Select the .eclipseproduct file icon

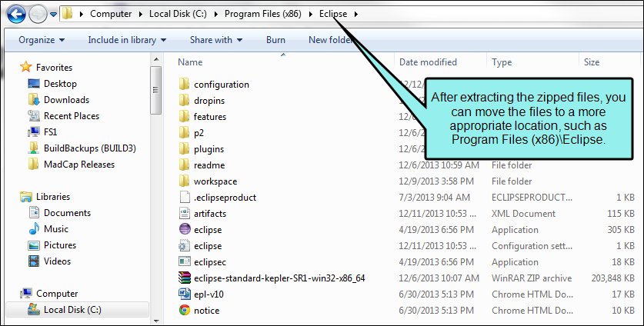coord(185,197)
